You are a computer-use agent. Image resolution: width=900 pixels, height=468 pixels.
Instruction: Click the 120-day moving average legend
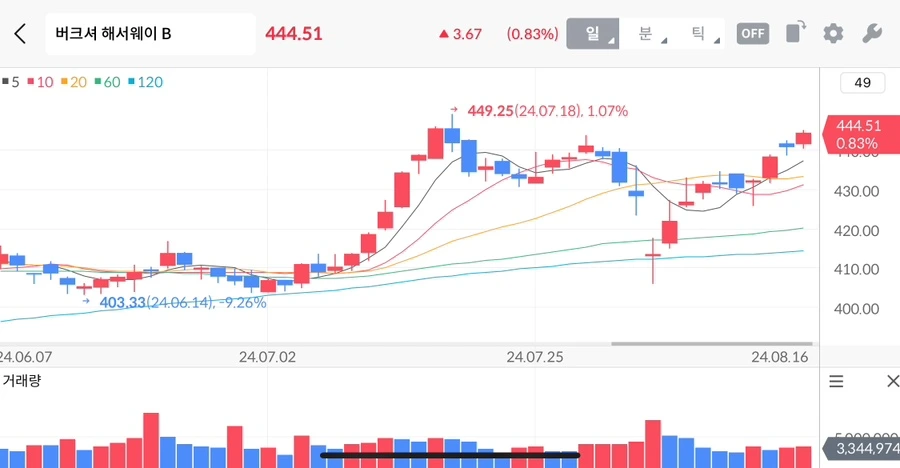coord(145,82)
